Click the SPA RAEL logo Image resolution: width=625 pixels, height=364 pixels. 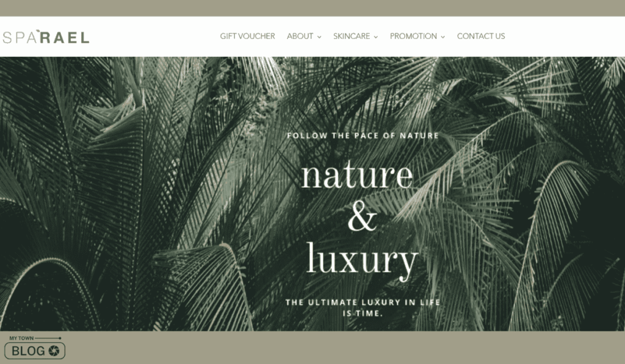click(46, 37)
